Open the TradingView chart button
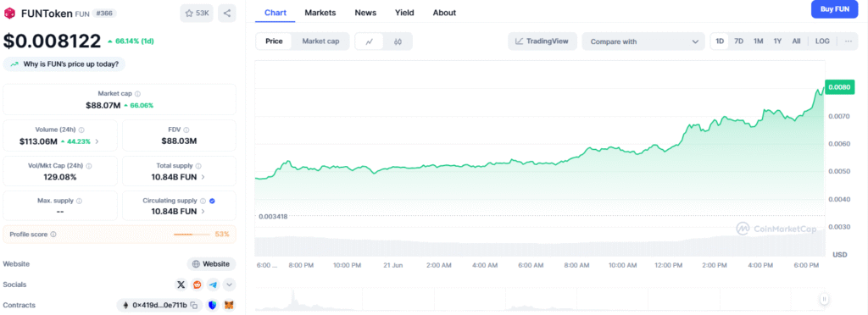Screen dimensions: 868x315 [x=542, y=41]
